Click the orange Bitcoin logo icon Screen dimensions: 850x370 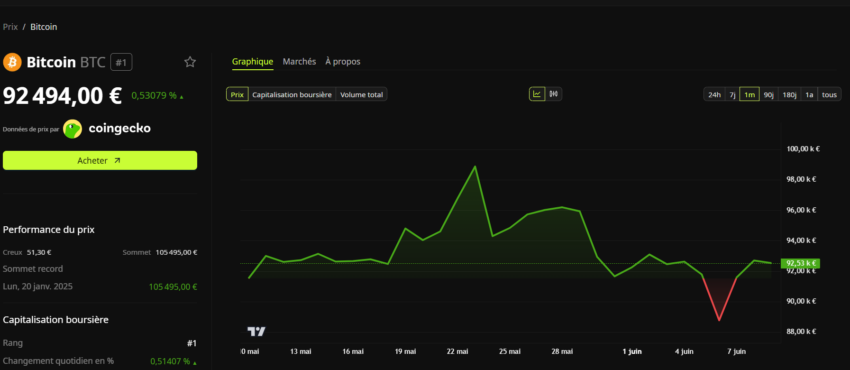pyautogui.click(x=12, y=62)
